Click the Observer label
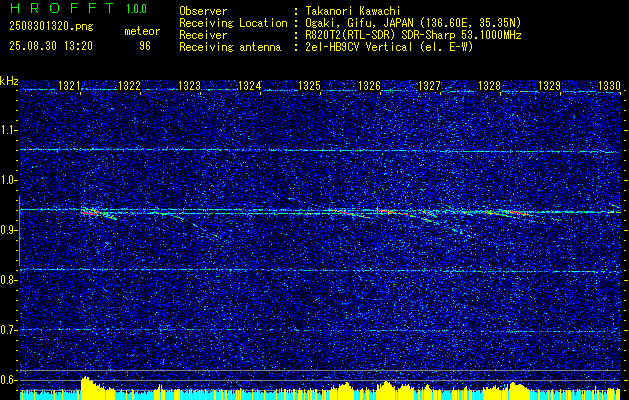 point(203,11)
